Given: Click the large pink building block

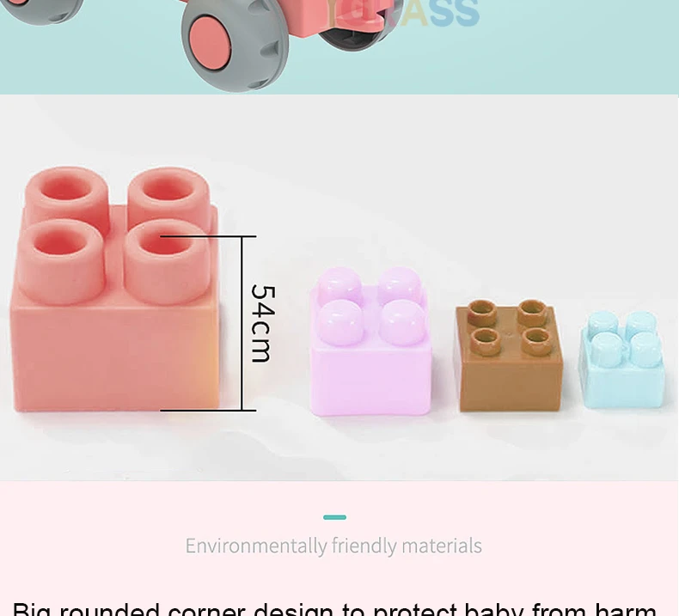Looking at the screenshot, I should pos(115,290).
